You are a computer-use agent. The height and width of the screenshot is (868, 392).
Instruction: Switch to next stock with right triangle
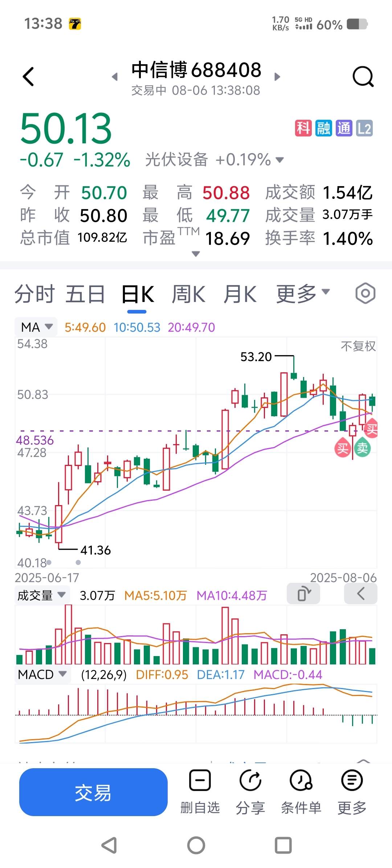point(277,77)
